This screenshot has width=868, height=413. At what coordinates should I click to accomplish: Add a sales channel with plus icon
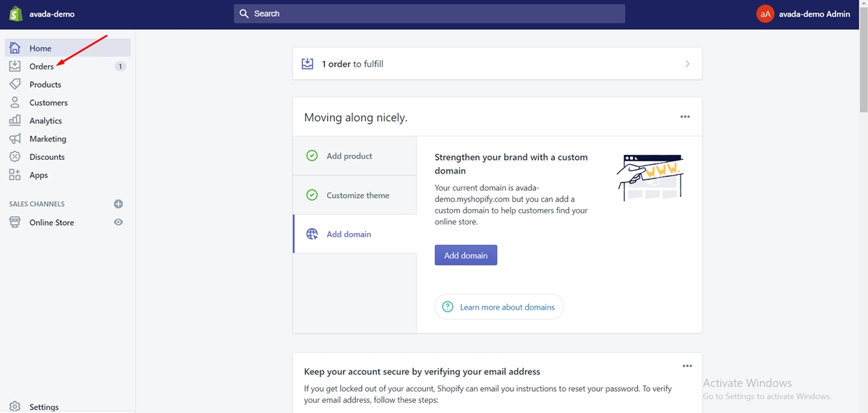(x=119, y=204)
